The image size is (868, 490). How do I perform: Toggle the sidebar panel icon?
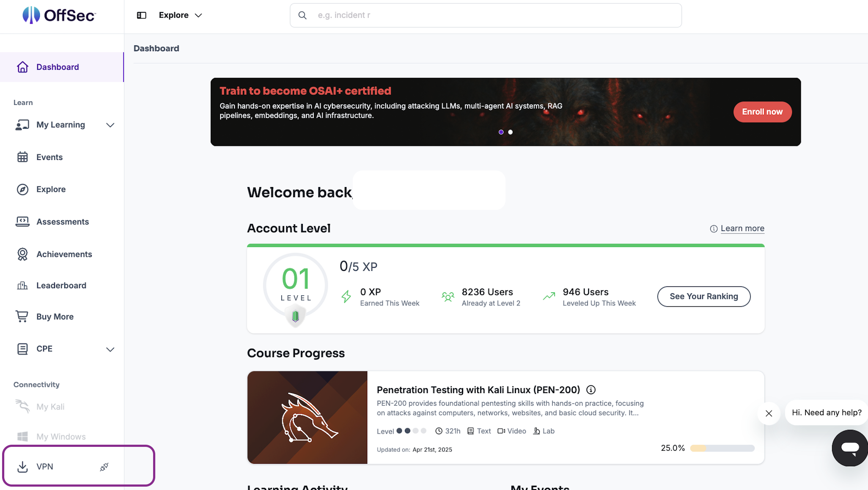tap(141, 15)
